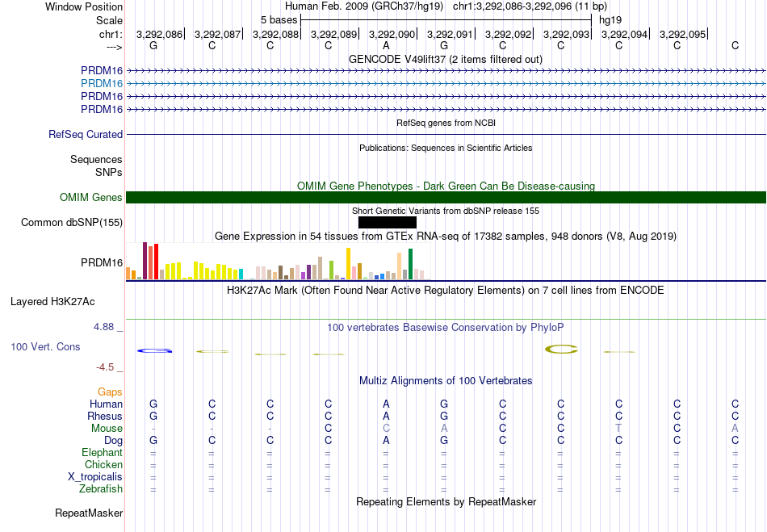
Task: Click 'Multiz Alignments of 100 Vertebrates' title
Action: (446, 380)
